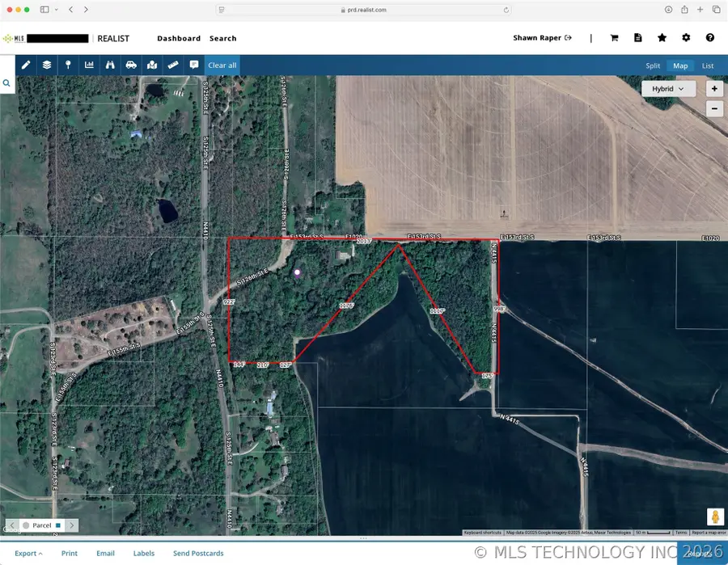Open favorites with the star icon
Viewport: 728px width, 565px height.
click(662, 38)
